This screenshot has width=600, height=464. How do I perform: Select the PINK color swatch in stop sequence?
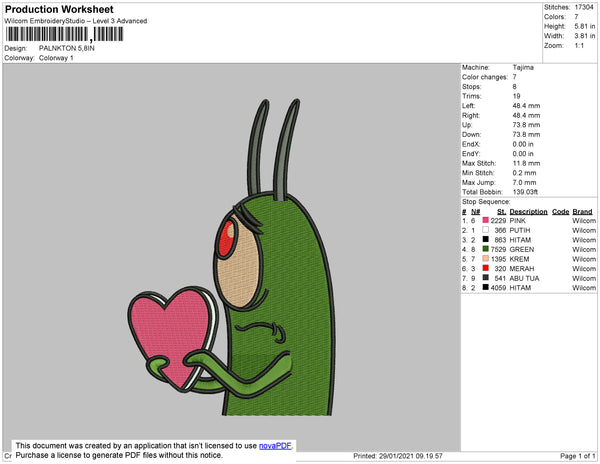point(486,220)
